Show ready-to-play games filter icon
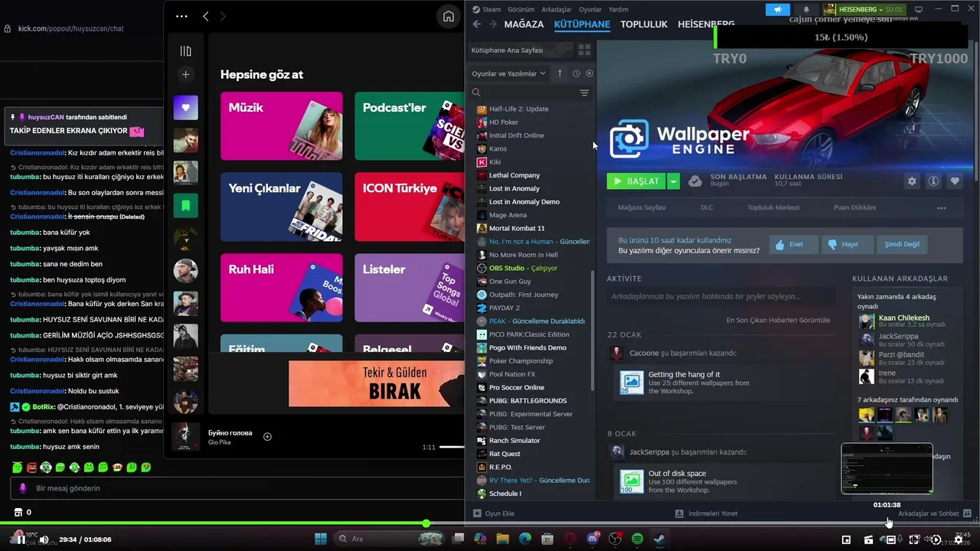Screen dimensions: 980x551 [x=590, y=73]
